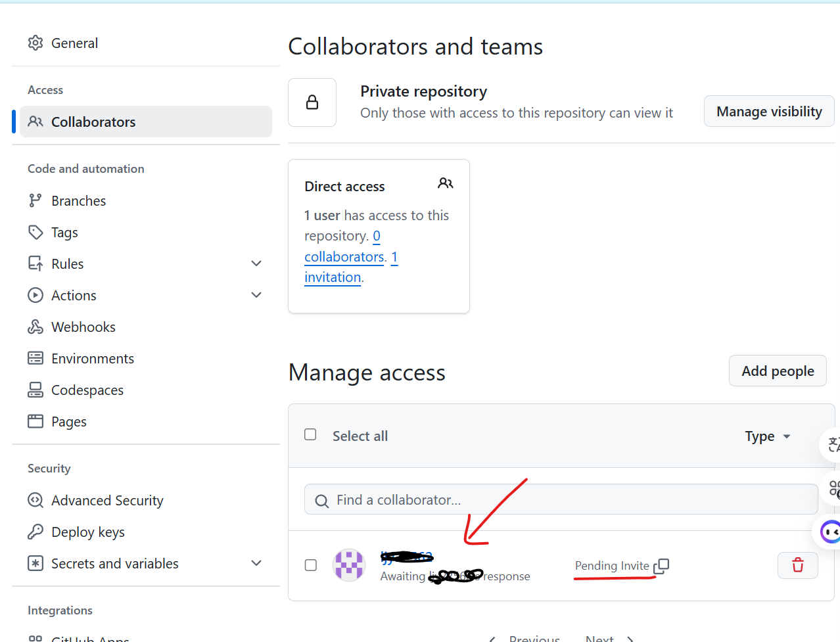Click the Environments server icon
The height and width of the screenshot is (642, 840).
35,358
